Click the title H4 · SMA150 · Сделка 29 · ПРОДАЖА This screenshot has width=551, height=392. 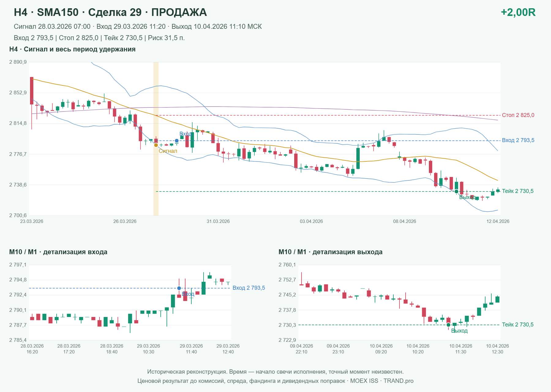pos(110,12)
